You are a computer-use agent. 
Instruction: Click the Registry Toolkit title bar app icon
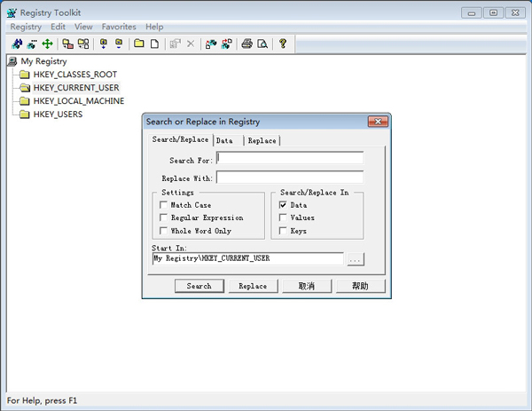point(12,13)
